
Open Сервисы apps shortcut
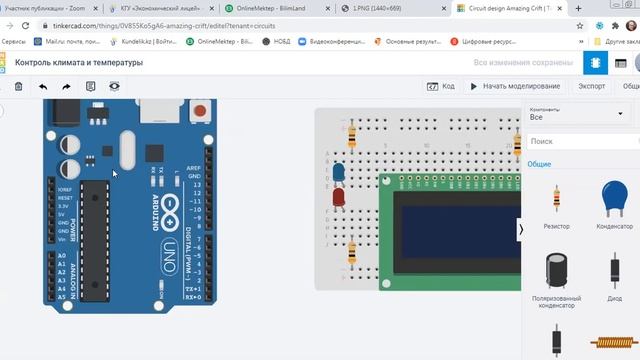13,41
